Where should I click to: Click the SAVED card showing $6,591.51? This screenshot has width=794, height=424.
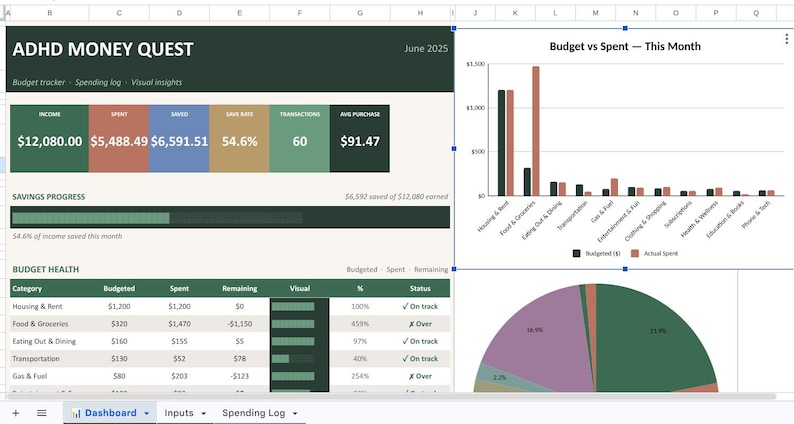click(x=179, y=138)
